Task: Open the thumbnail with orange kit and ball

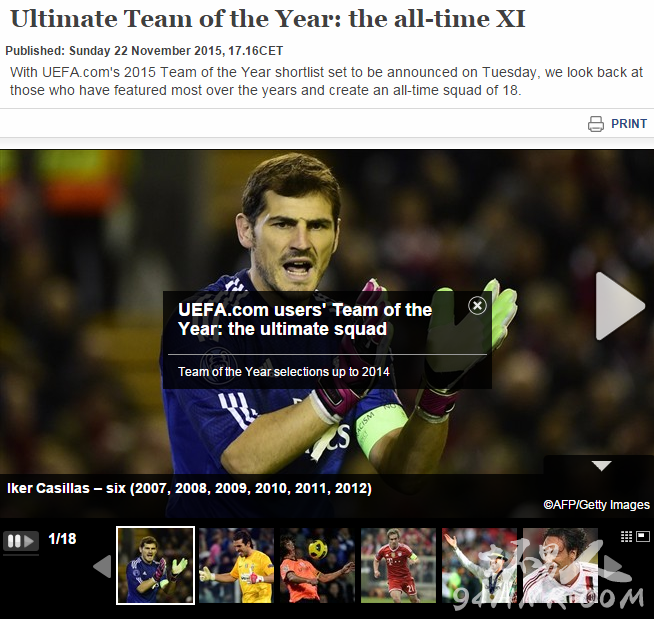Action: click(317, 565)
